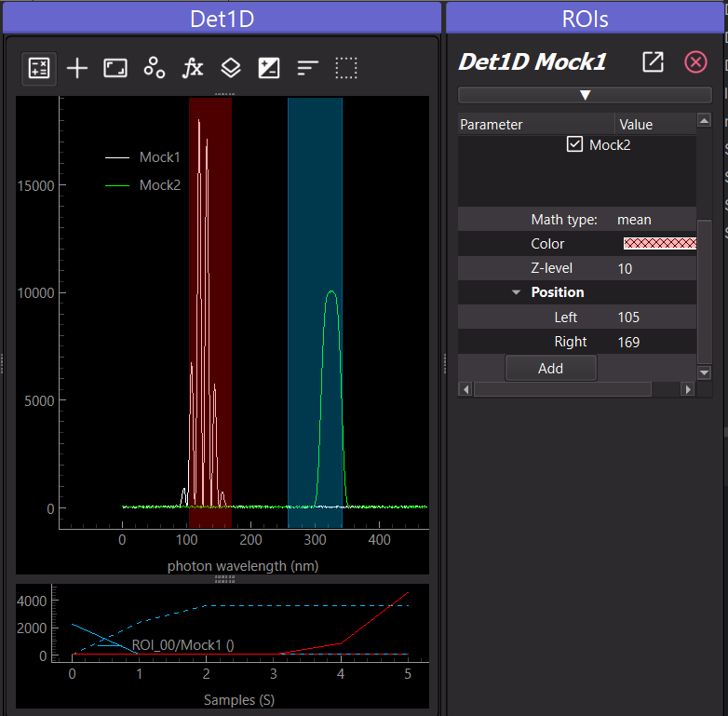Close the Det1D Mock1 ROI panel
Image resolution: width=728 pixels, height=716 pixels.
pyautogui.click(x=695, y=61)
